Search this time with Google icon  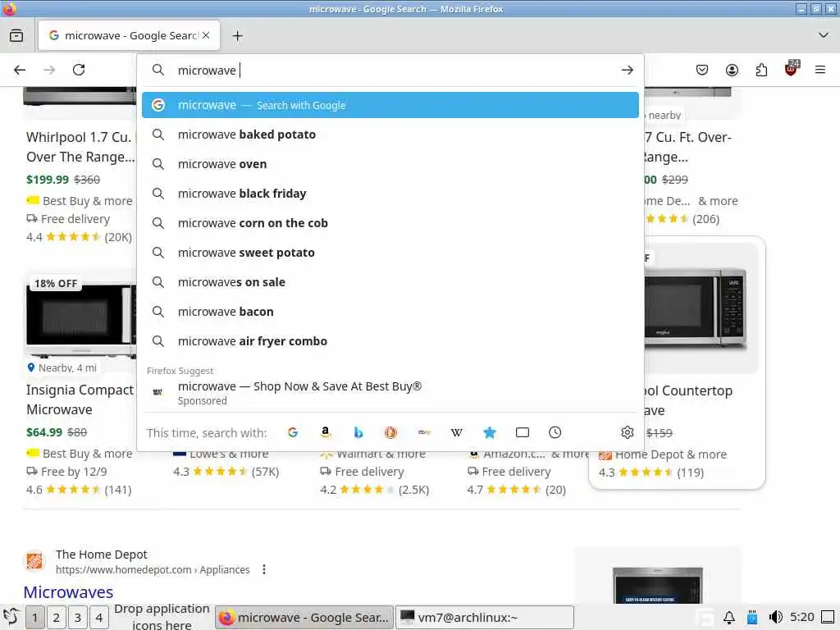coord(293,432)
